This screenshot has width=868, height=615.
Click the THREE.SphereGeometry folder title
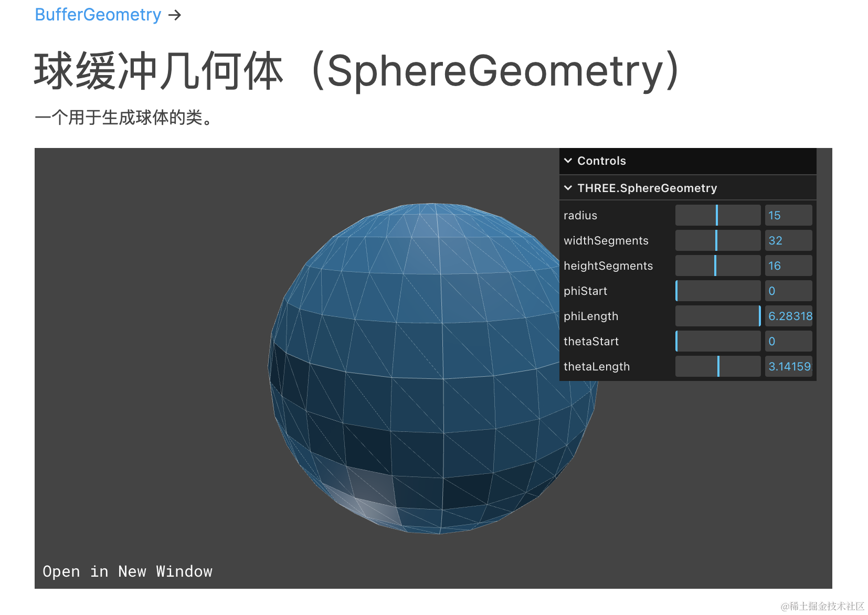(x=647, y=188)
